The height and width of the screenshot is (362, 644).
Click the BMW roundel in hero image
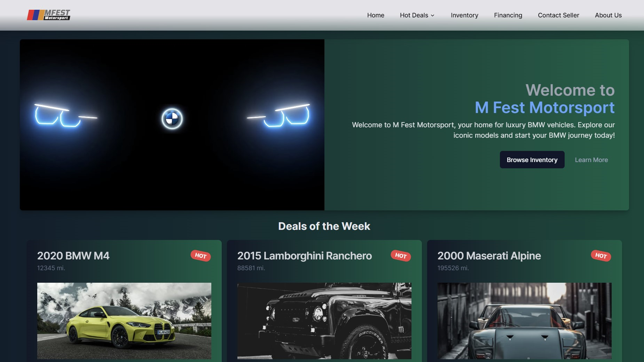(172, 119)
